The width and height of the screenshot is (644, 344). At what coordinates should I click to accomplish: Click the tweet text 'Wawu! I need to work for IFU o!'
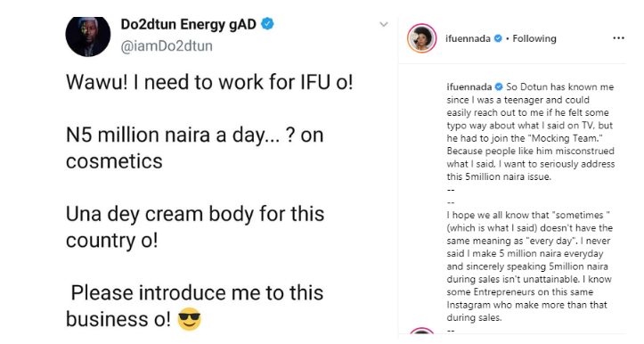click(x=209, y=82)
